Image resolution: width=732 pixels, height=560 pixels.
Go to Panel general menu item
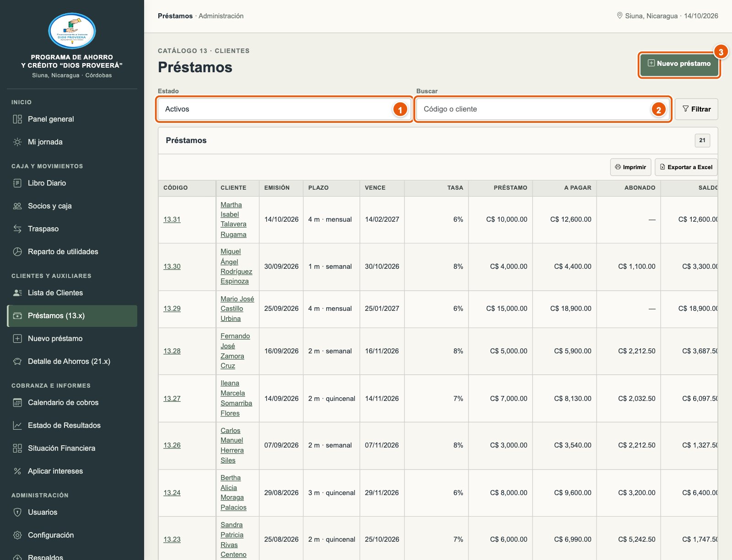tap(72, 119)
